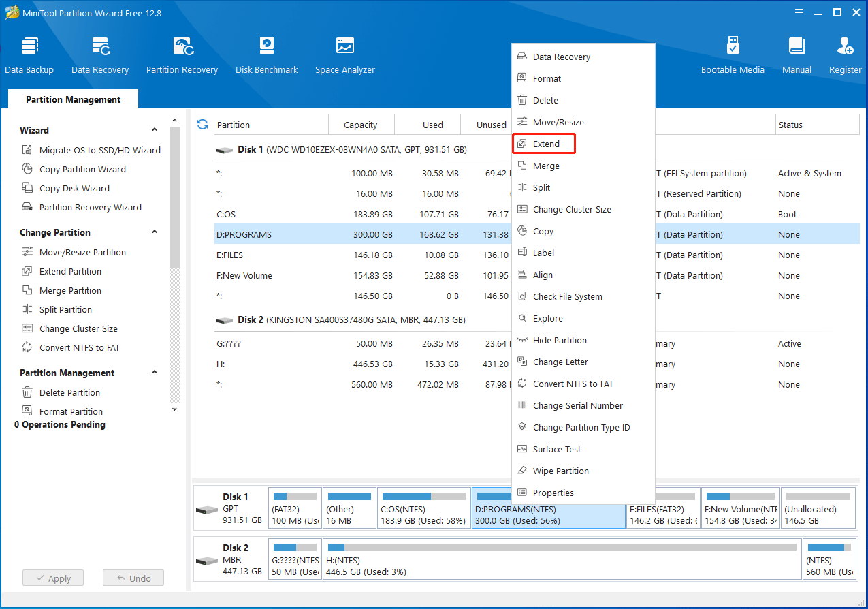Choose Format Partition in sidebar
The height and width of the screenshot is (609, 868).
click(x=63, y=411)
